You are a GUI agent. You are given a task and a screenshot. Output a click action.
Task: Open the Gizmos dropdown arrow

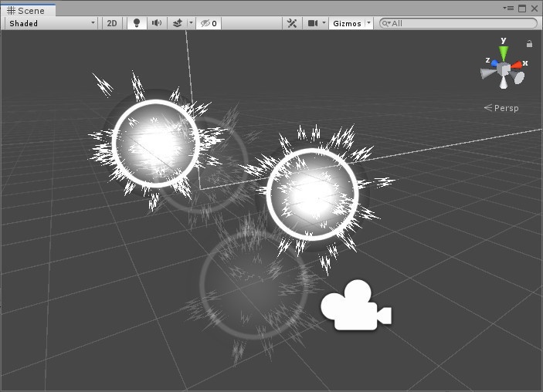click(x=368, y=23)
